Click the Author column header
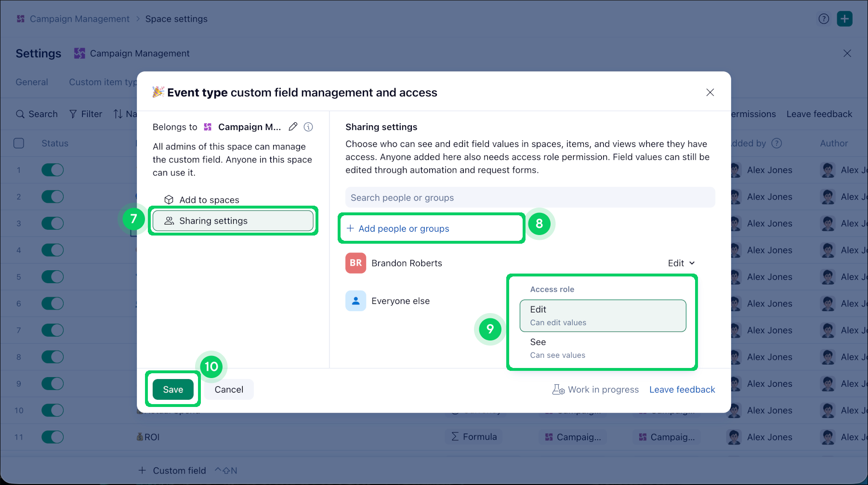868x485 pixels. [834, 143]
